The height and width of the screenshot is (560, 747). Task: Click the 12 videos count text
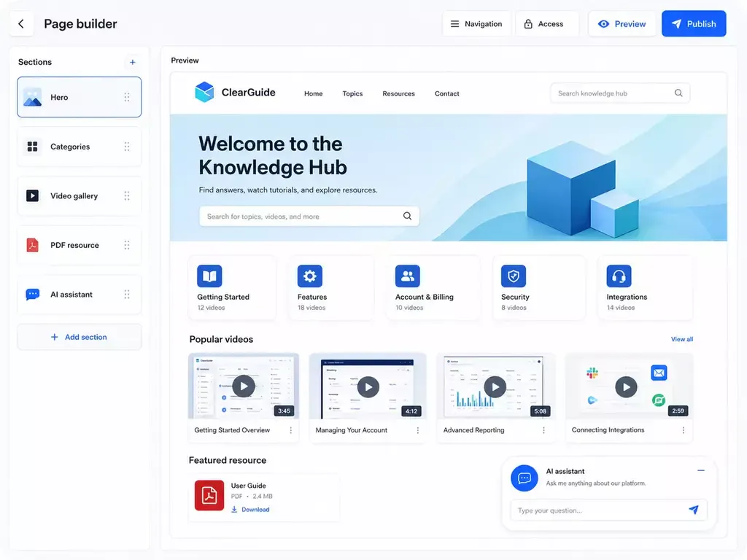[211, 308]
